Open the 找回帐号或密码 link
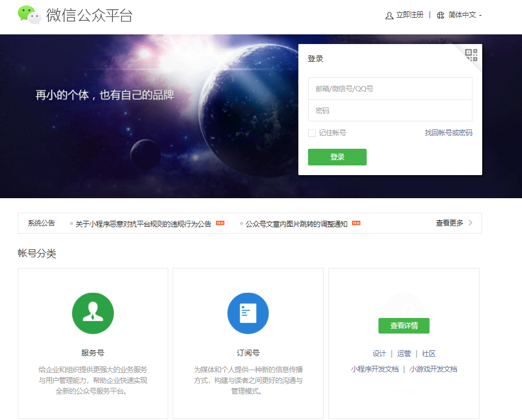The height and width of the screenshot is (420, 522). [x=448, y=133]
